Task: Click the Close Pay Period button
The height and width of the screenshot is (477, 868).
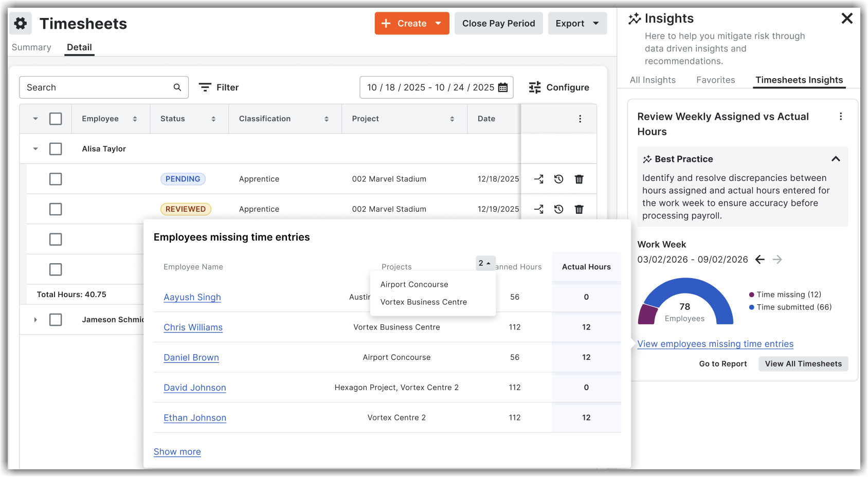Action: (x=498, y=23)
